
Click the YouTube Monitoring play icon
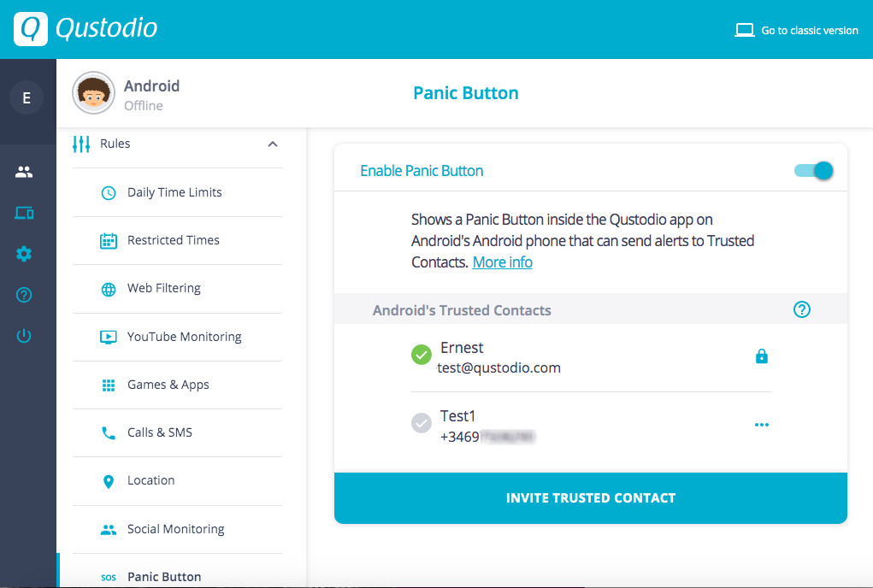(x=108, y=337)
